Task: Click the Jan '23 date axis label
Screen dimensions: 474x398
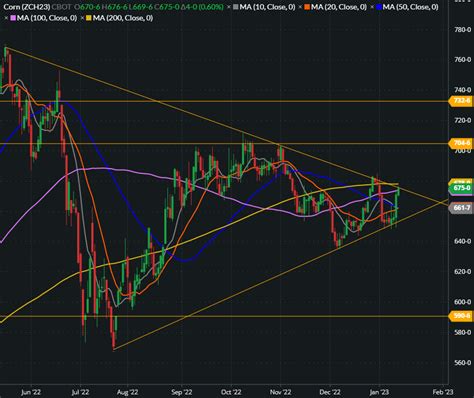Action: click(x=379, y=392)
